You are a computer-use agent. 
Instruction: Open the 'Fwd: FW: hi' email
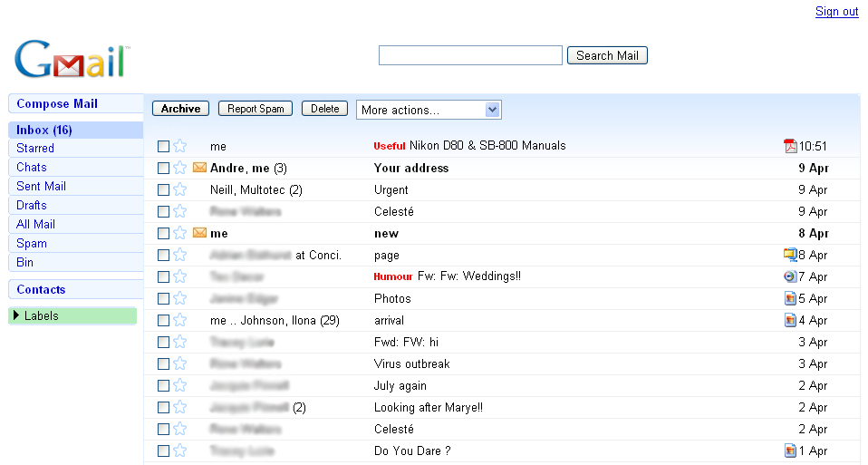pos(406,342)
